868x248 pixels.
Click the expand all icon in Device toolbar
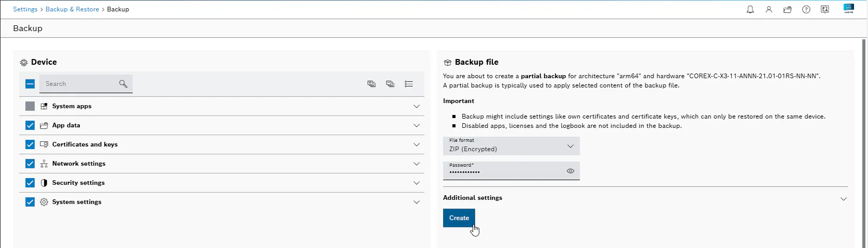(372, 84)
